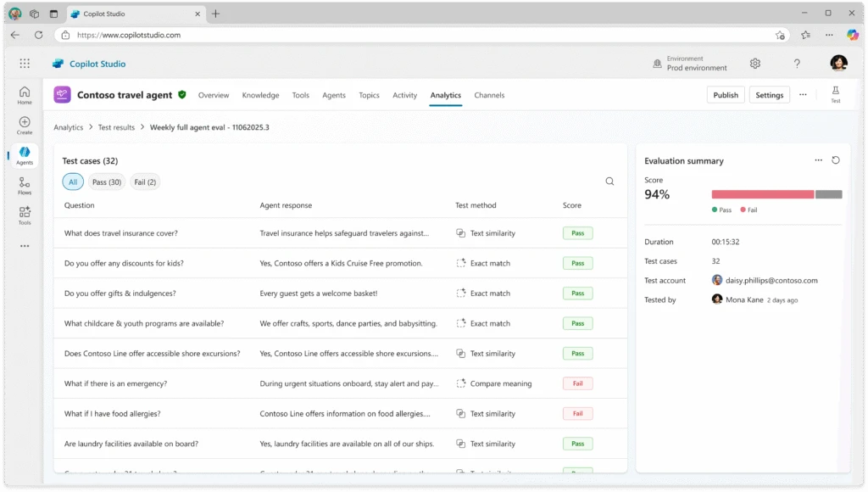Open the agent header overflow menu
This screenshot has width=868, height=492.
[x=802, y=94]
